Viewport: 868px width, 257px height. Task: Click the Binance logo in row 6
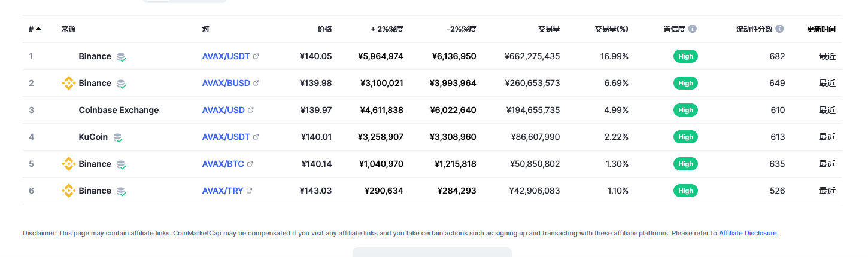(69, 191)
